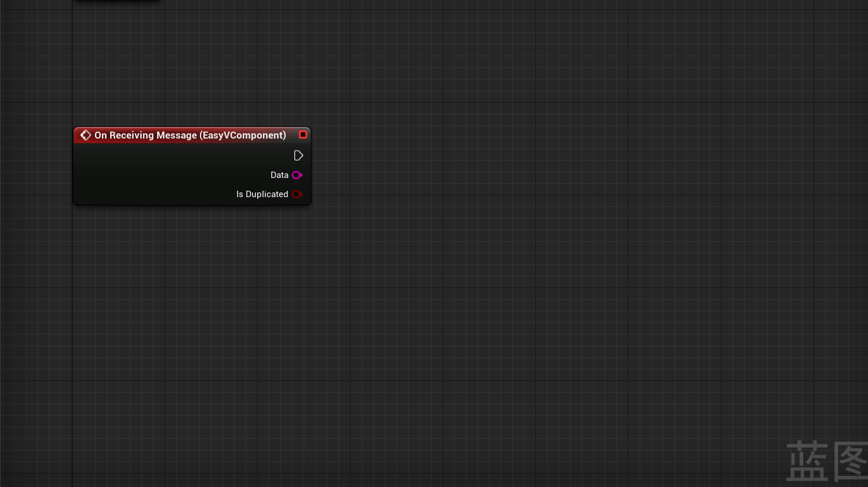Click the event diamond icon on the node header

(x=86, y=135)
